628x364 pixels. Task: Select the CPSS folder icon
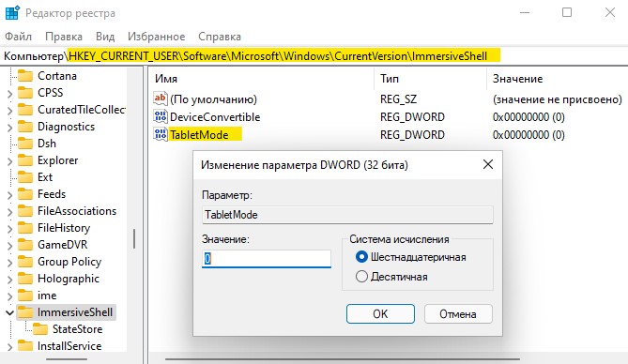[x=25, y=93]
